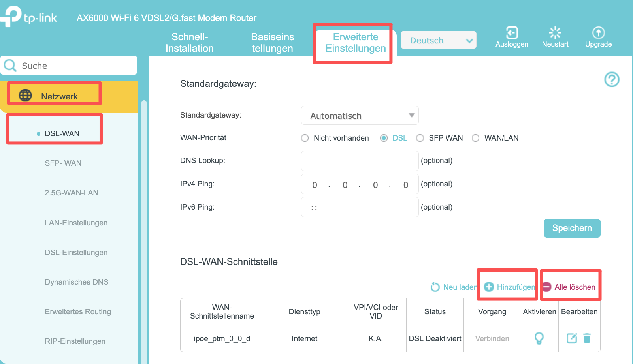Open SFP- WAN in sidebar
Screen dimensions: 633x364
tap(63, 163)
